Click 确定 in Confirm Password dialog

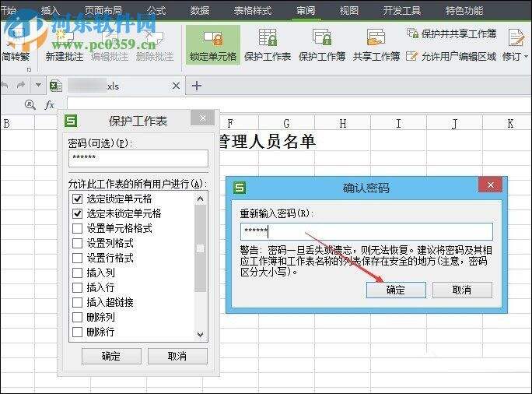[396, 290]
